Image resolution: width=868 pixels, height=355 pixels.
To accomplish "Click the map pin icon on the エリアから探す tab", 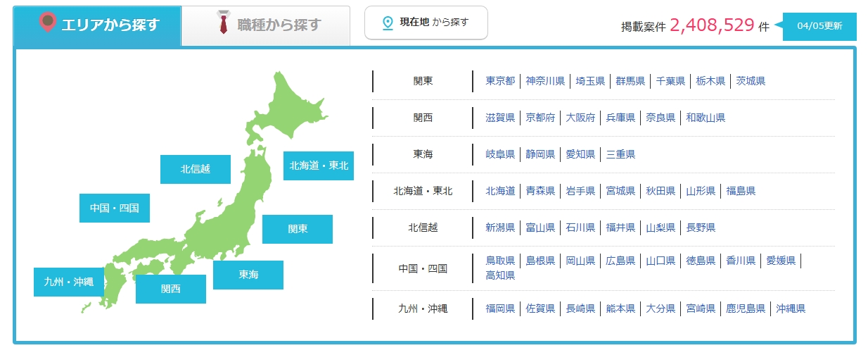I will pos(48,23).
